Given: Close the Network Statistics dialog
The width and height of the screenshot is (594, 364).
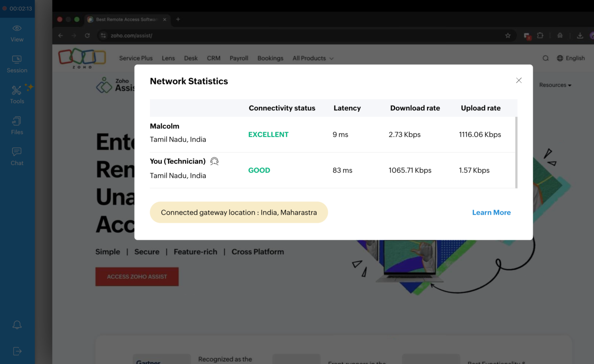Looking at the screenshot, I should click(519, 80).
